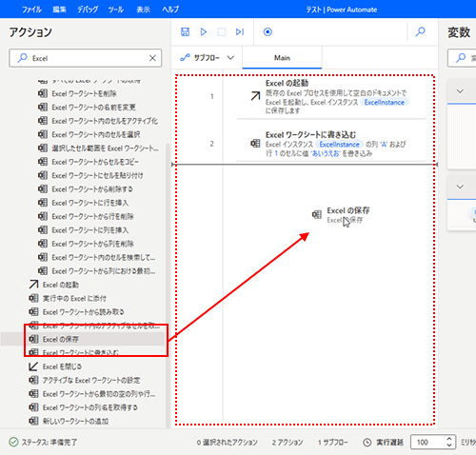Screen dimensions: 476x455
Task: Select Excel ワークシートの名前を変更 action
Action: pos(93,108)
